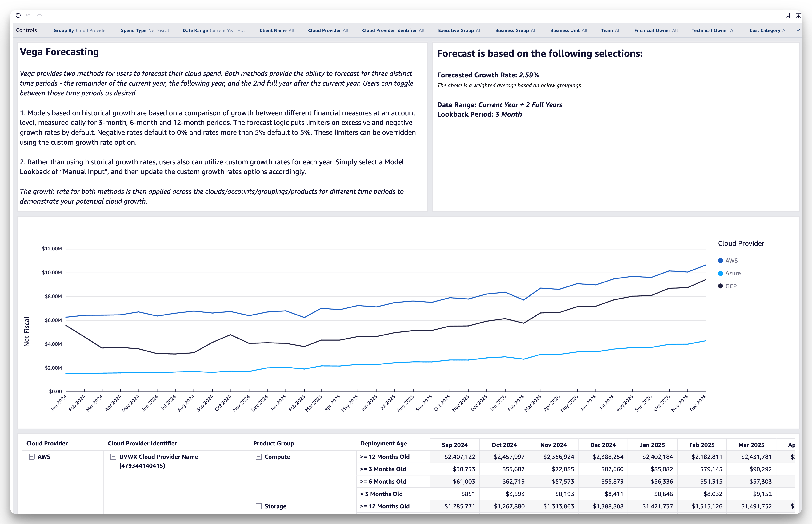Image resolution: width=812 pixels, height=524 pixels.
Task: Open the Cloud Provider filter control
Action: pyautogui.click(x=328, y=31)
